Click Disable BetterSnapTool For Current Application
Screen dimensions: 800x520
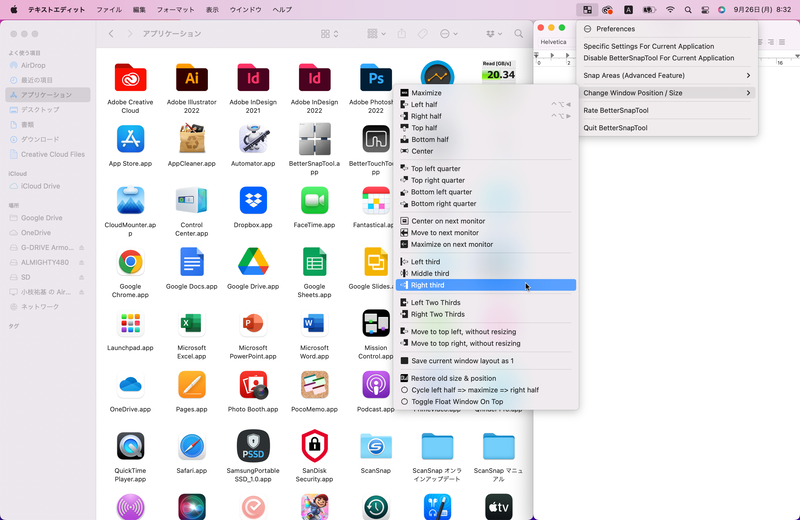click(667, 58)
